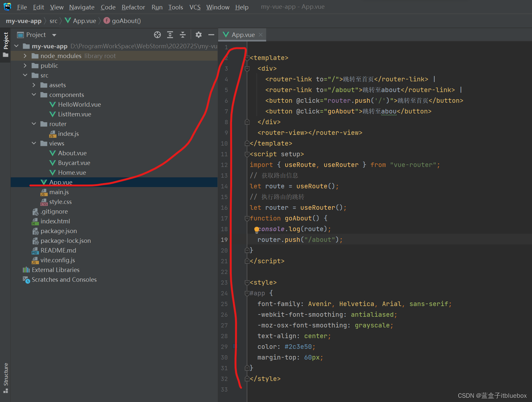The height and width of the screenshot is (402, 532).
Task: Select vite.config.js in project tree
Action: tap(58, 260)
